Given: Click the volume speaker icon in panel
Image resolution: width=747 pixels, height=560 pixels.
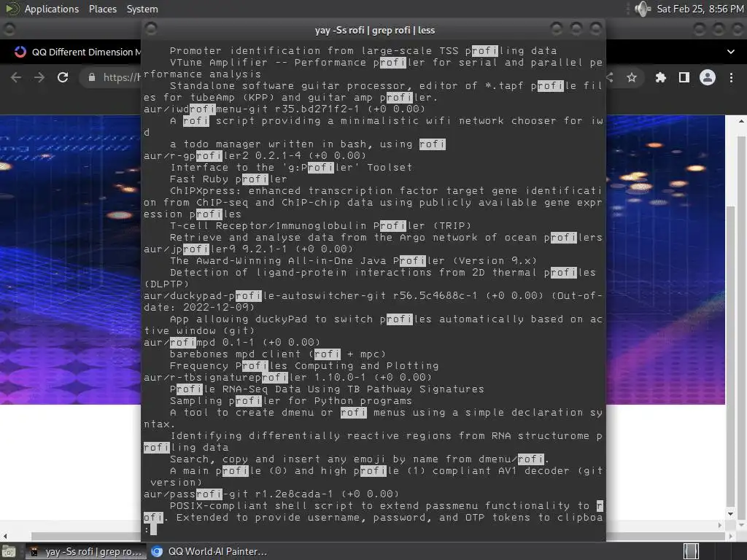Looking at the screenshot, I should pyautogui.click(x=643, y=9).
